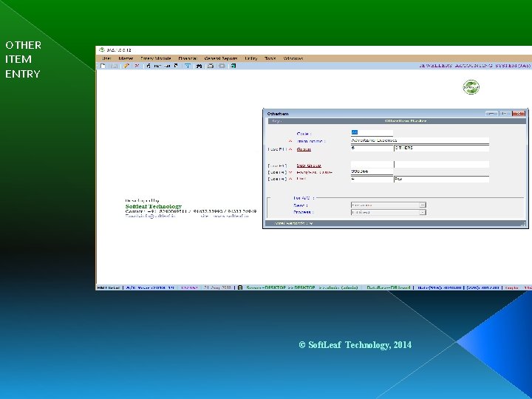
Task: Open the Tools menu
Action: pyautogui.click(x=270, y=58)
